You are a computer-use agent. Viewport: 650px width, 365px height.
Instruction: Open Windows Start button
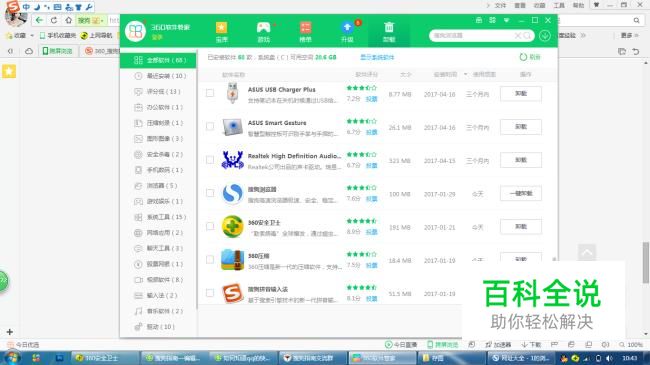[12, 358]
